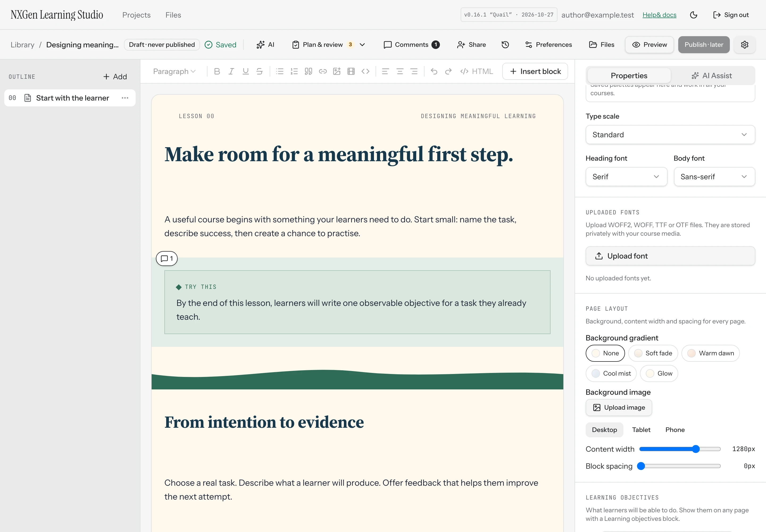Open version history clock icon

[505, 45]
